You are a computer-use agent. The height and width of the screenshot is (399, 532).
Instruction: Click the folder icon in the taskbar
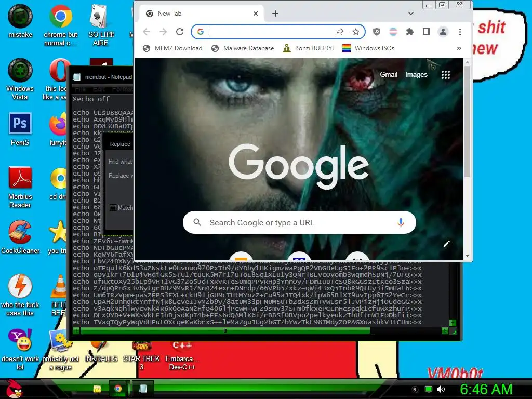97,389
